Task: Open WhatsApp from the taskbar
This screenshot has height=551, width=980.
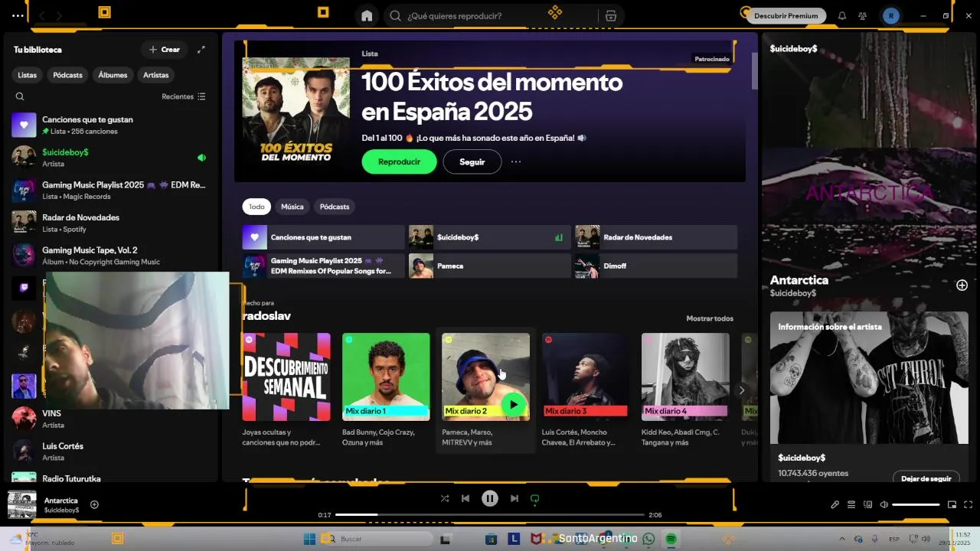Action: tap(649, 539)
